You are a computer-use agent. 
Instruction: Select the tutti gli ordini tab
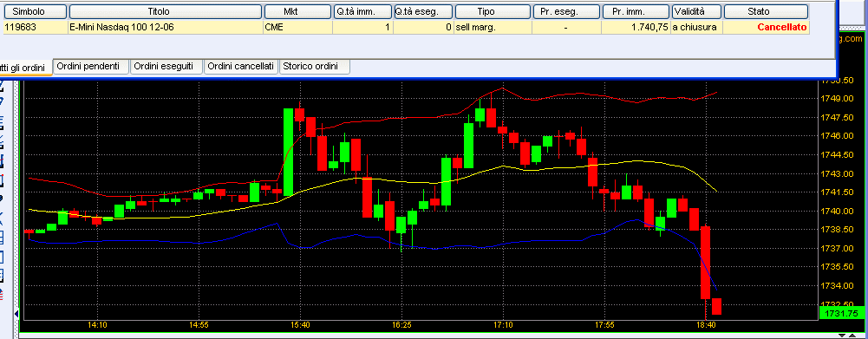click(25, 68)
